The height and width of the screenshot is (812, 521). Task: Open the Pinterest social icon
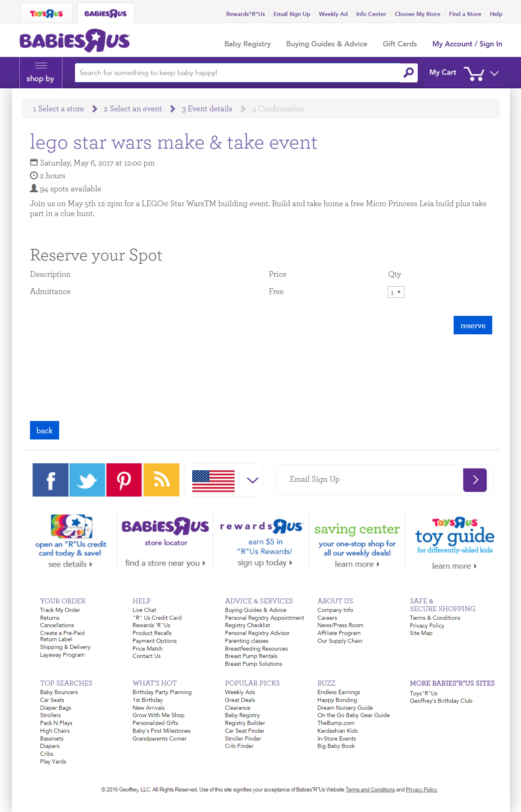pos(124,480)
